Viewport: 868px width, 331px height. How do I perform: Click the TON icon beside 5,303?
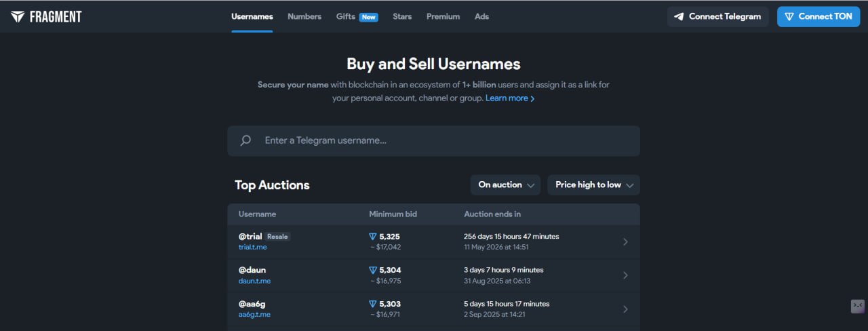tap(372, 304)
